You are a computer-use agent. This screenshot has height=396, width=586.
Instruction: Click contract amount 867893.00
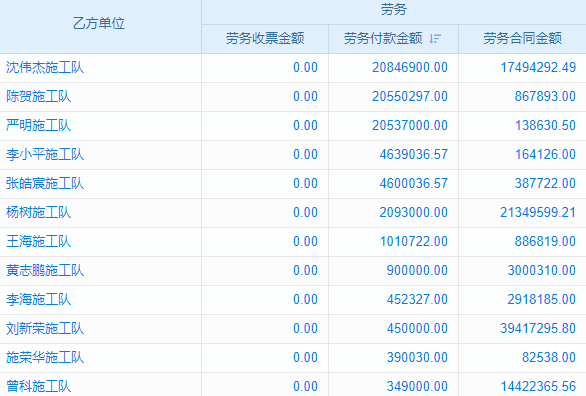545,96
